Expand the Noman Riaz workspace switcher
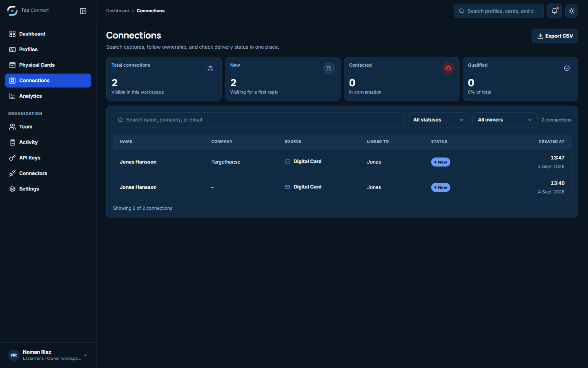588x368 pixels. tap(48, 355)
